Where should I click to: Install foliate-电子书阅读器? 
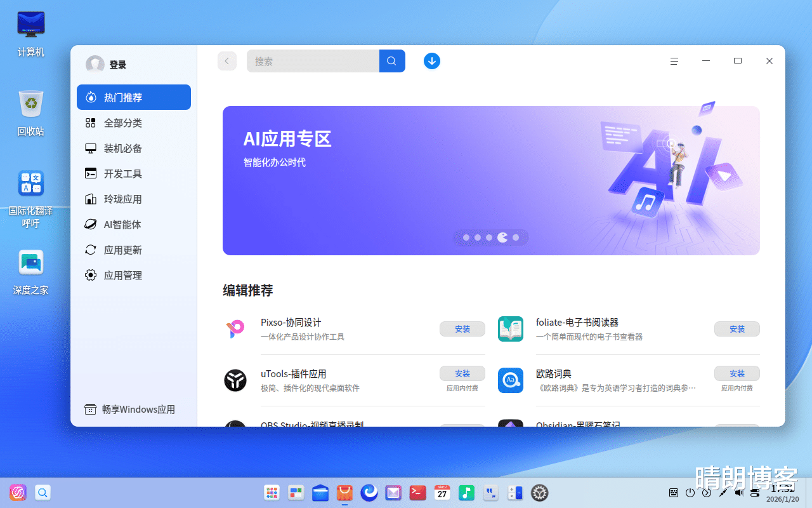coord(737,329)
